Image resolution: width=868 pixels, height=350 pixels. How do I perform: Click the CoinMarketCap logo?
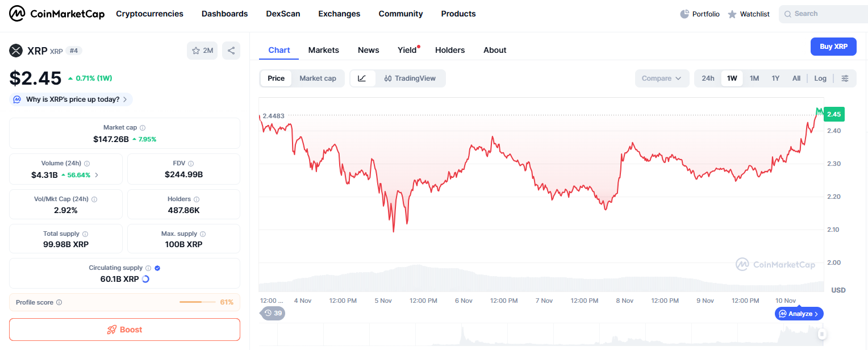(57, 14)
